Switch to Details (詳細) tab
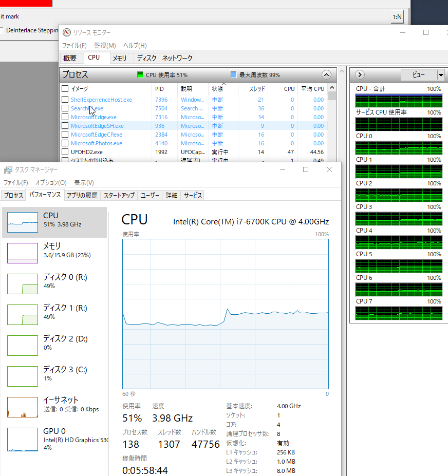This screenshot has height=476, width=448. [x=172, y=196]
